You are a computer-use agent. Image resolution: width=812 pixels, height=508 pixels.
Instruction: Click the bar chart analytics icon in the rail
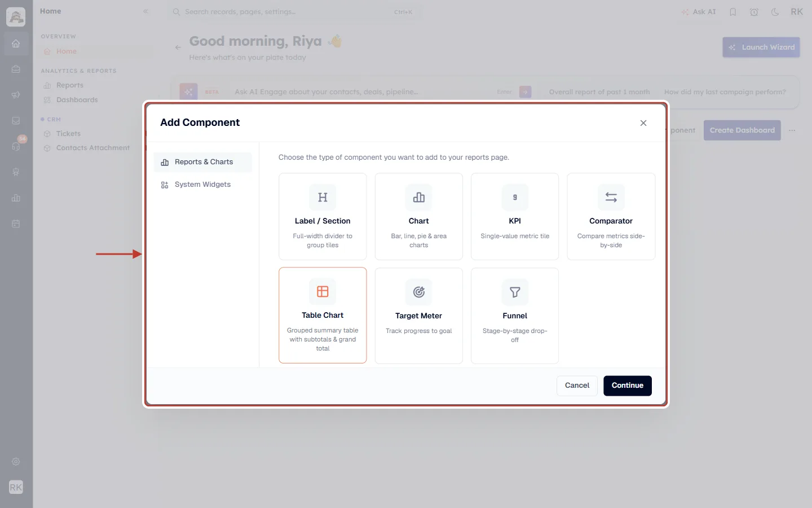[x=16, y=198]
